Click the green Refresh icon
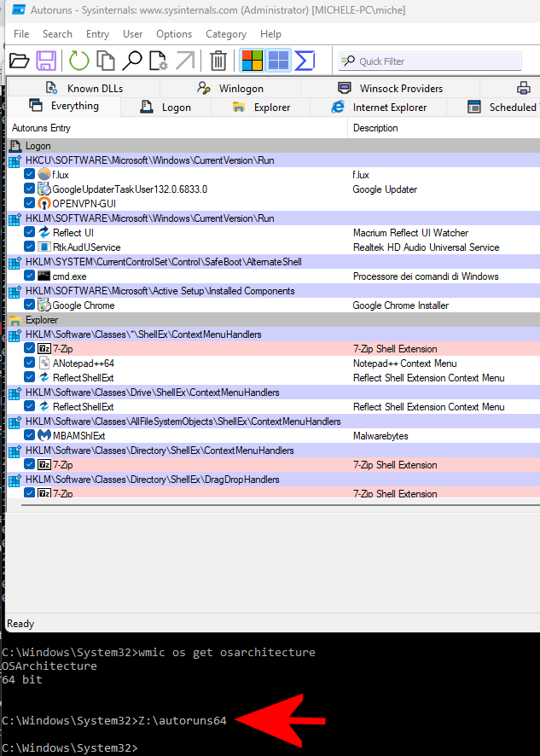Image resolution: width=540 pixels, height=756 pixels. [79, 61]
